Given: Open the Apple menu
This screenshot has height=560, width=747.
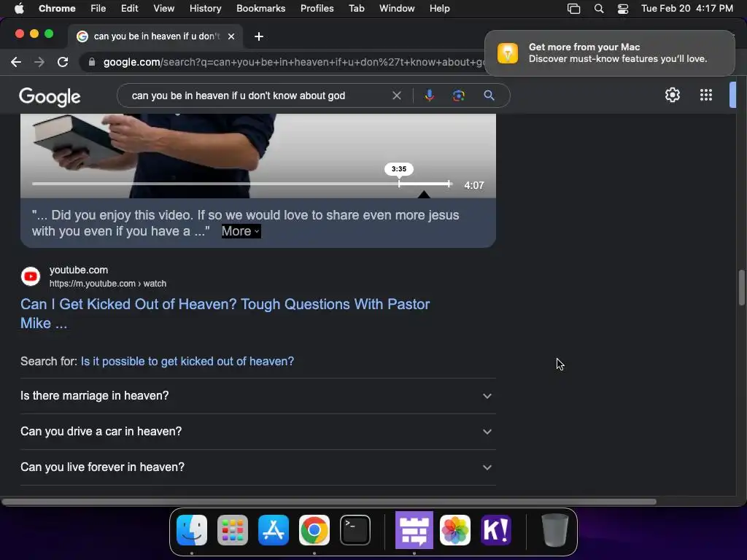Looking at the screenshot, I should (x=19, y=8).
